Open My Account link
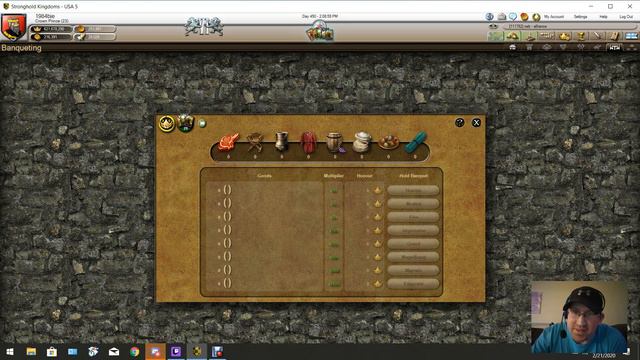Image resolution: width=640 pixels, height=360 pixels. coord(554,17)
